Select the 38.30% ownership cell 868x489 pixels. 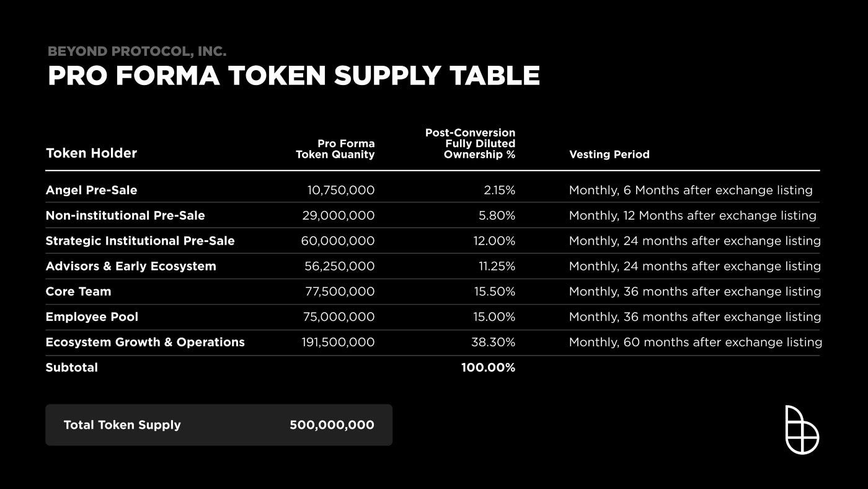494,343
